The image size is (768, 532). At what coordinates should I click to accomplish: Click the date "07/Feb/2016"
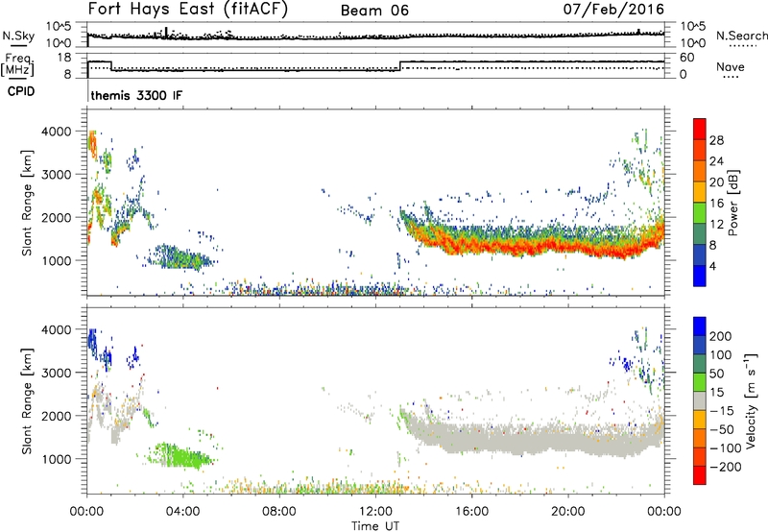coord(613,9)
